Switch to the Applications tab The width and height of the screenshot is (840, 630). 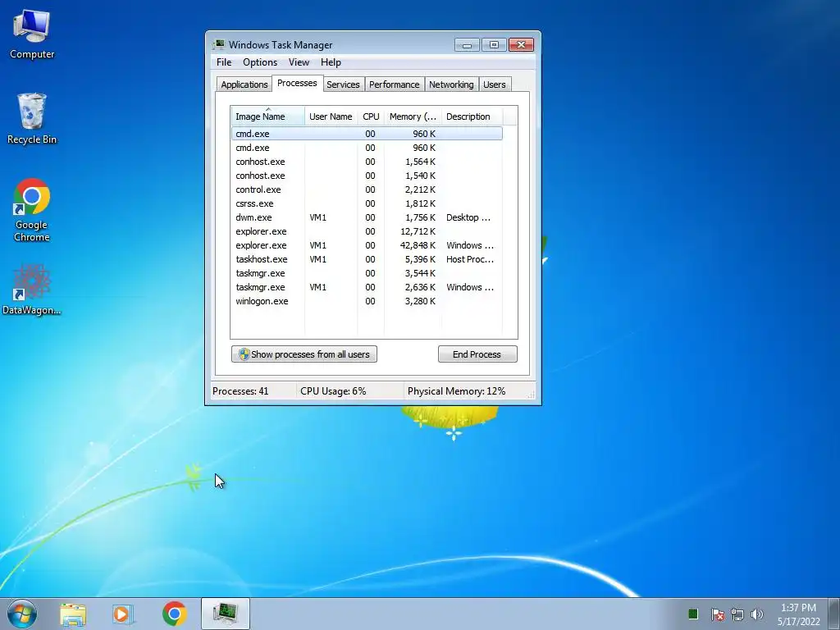(x=244, y=84)
